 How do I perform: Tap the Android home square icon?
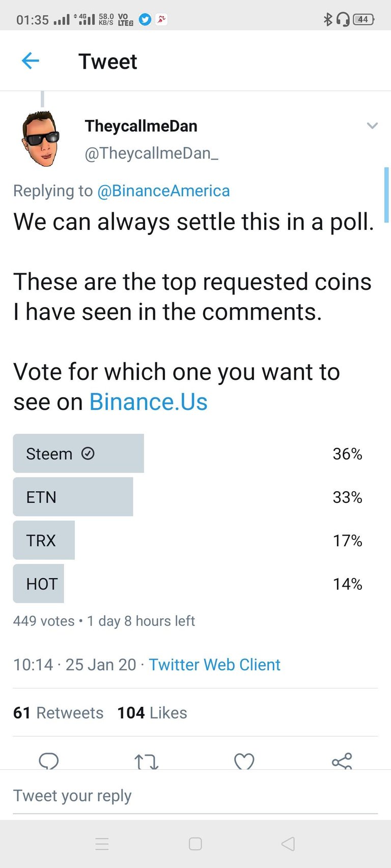[195, 844]
